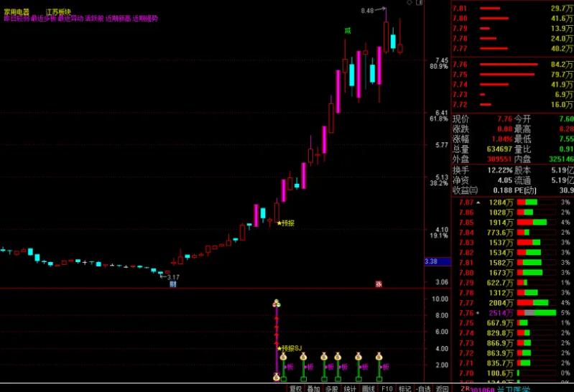Open the 统计 statistics tool

(350, 388)
